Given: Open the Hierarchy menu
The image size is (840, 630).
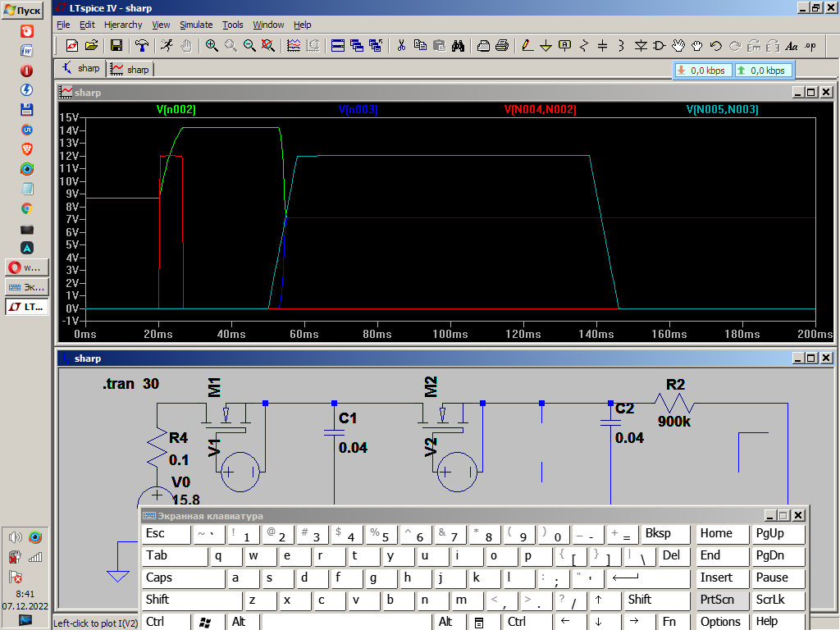Looking at the screenshot, I should point(123,25).
